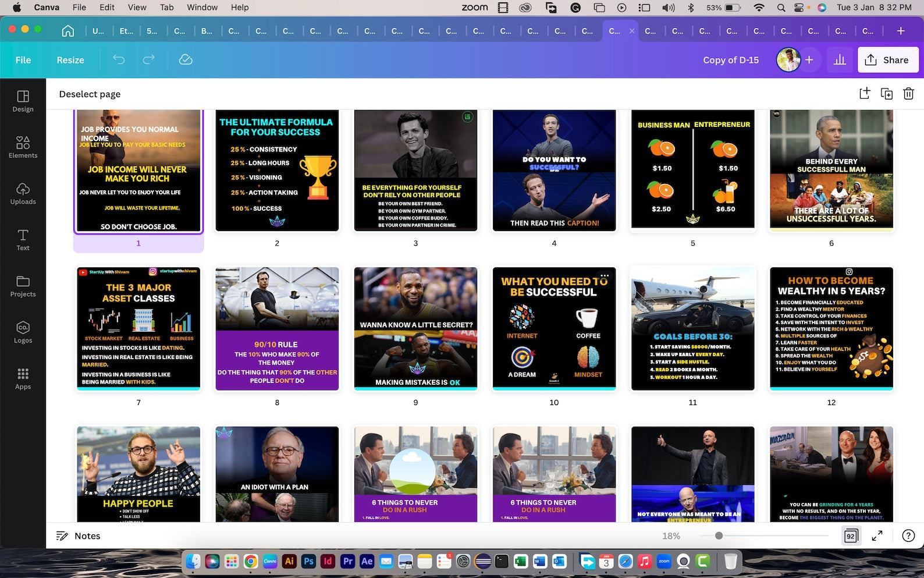Image resolution: width=924 pixels, height=578 pixels.
Task: Toggle grid view with page count button
Action: tap(851, 536)
